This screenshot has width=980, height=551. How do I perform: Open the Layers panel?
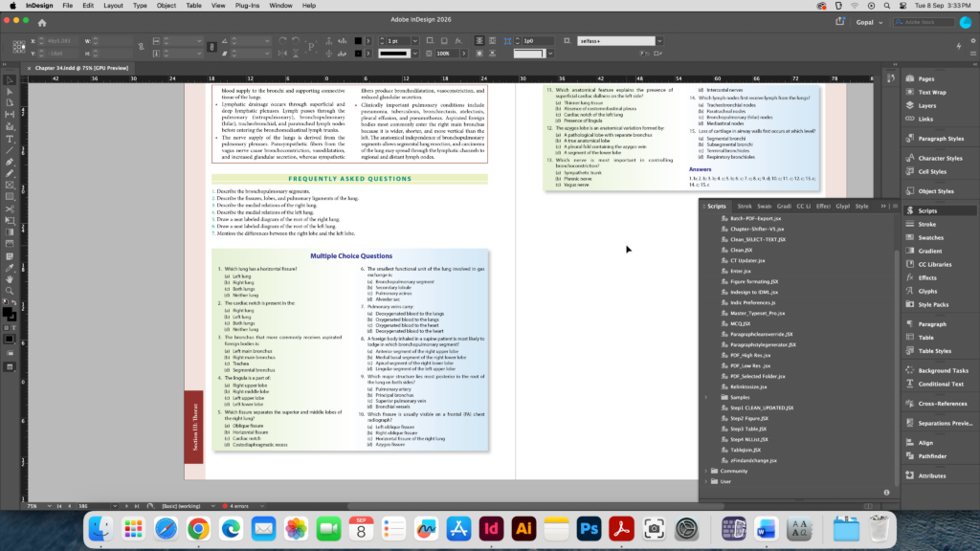pos(926,105)
